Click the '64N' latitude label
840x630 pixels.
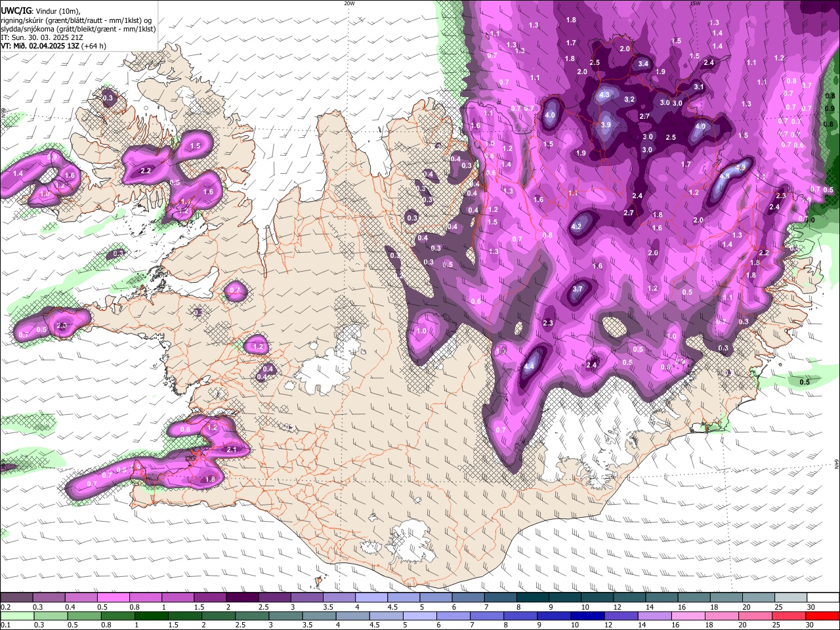pyautogui.click(x=837, y=463)
